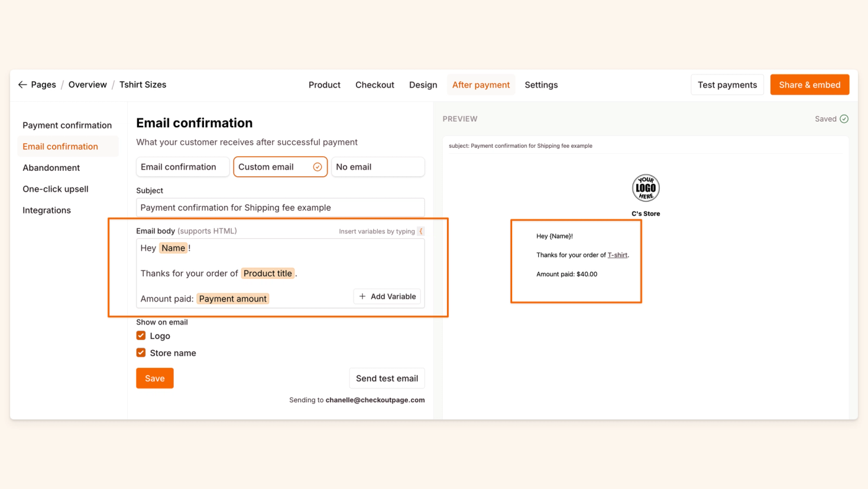The image size is (868, 489).
Task: Open the After payment tab
Action: pos(481,85)
